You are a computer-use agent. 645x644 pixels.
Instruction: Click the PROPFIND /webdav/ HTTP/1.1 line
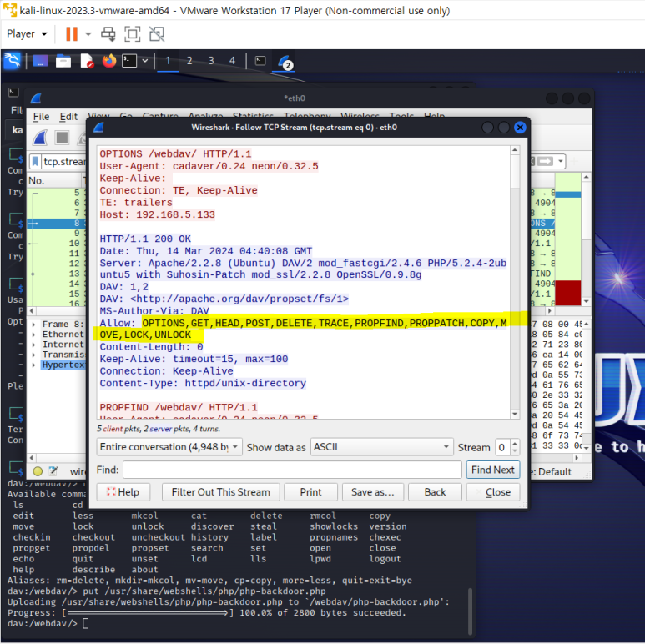(179, 408)
